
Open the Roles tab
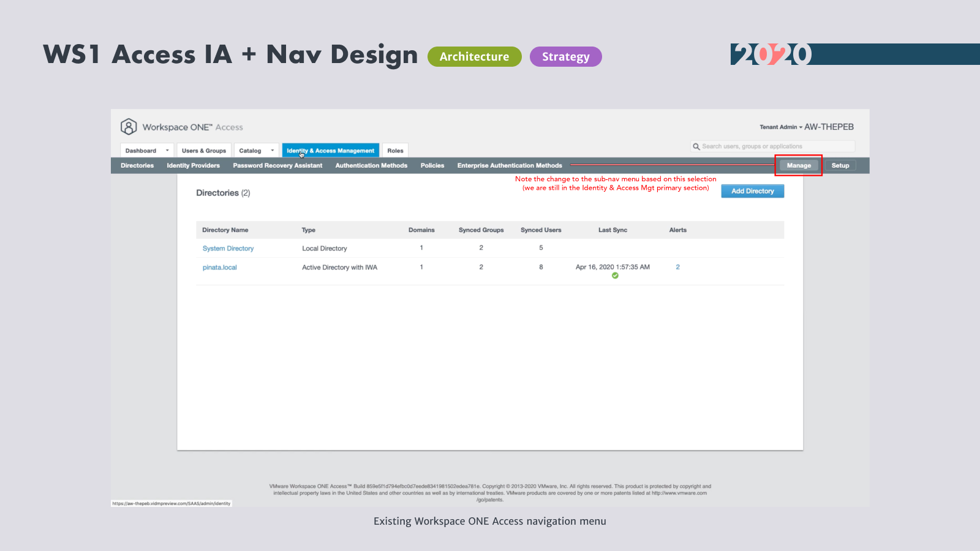[395, 151]
